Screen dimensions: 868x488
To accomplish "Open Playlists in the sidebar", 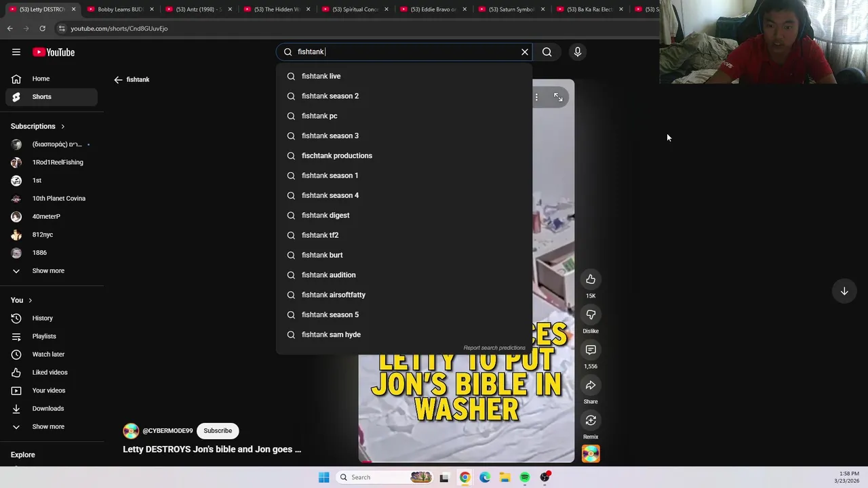I will (52, 336).
